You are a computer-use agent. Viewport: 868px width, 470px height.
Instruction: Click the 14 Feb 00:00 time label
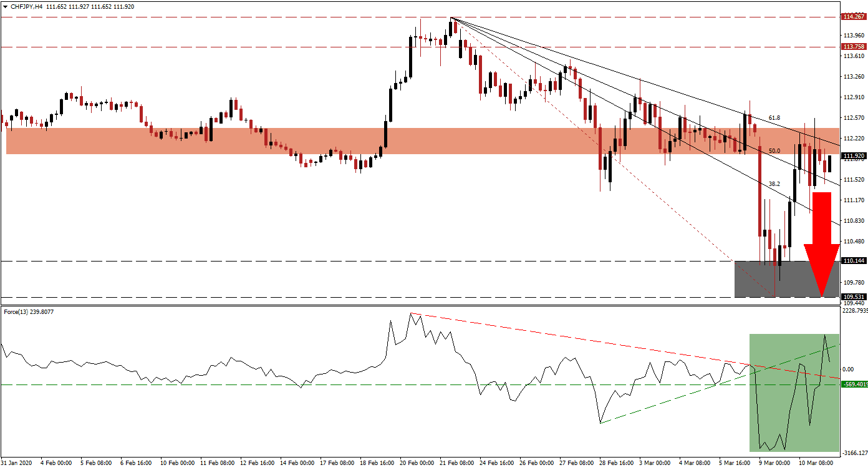tap(297, 464)
